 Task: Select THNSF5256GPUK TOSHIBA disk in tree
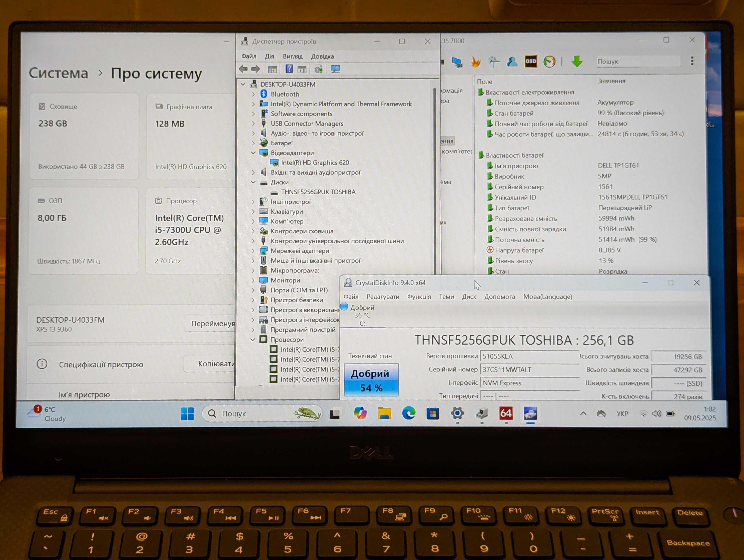(318, 192)
